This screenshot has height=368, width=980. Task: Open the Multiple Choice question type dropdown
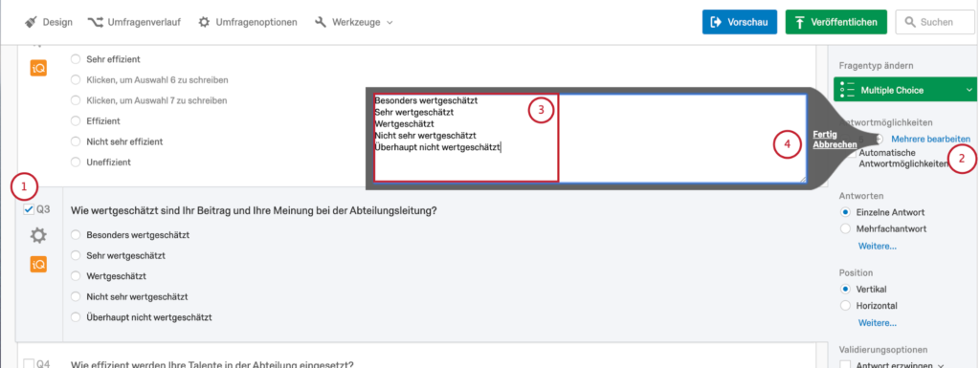(905, 91)
